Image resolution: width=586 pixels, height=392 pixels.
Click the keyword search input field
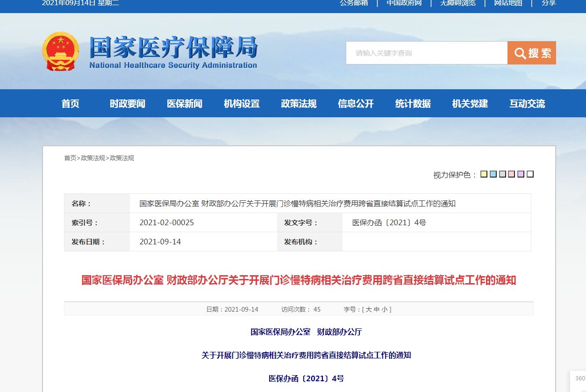click(427, 53)
